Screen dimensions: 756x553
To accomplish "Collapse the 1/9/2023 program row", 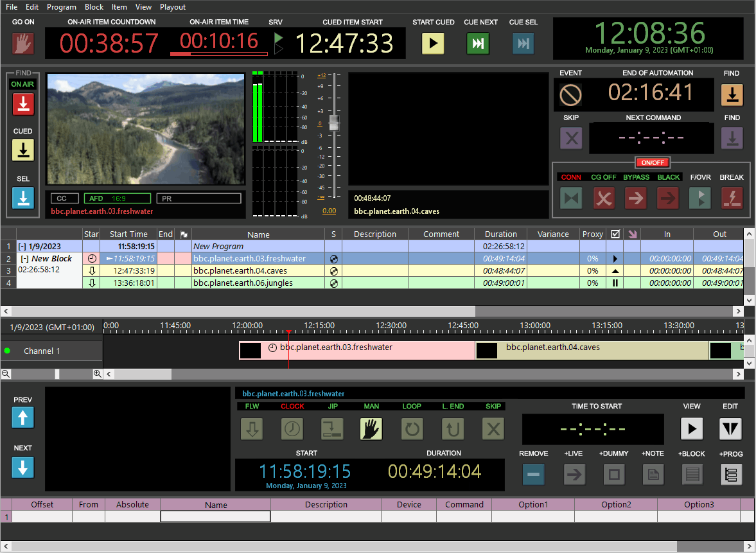I will 22,247.
